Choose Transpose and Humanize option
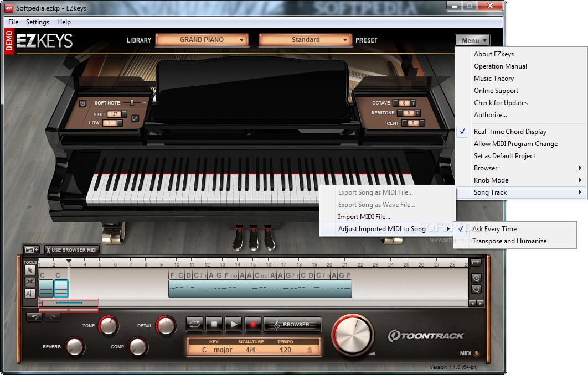This screenshot has height=375, width=588. pos(515,241)
